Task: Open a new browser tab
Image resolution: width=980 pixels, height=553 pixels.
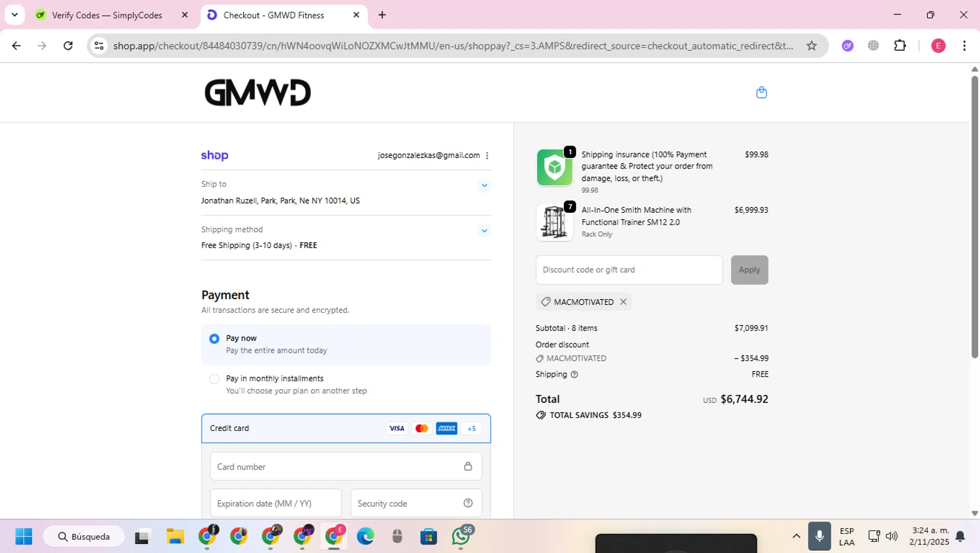Action: [382, 15]
